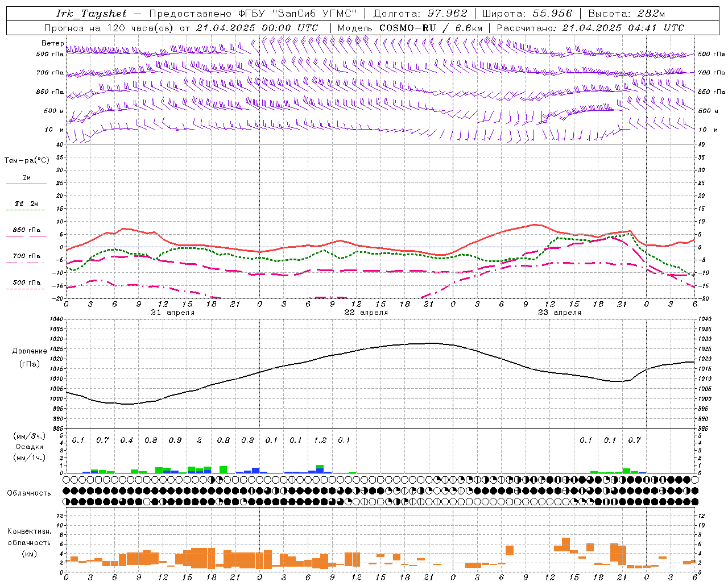The height and width of the screenshot is (582, 728).
Task: Click the 'Осадки' precipitation label
Action: (x=29, y=447)
